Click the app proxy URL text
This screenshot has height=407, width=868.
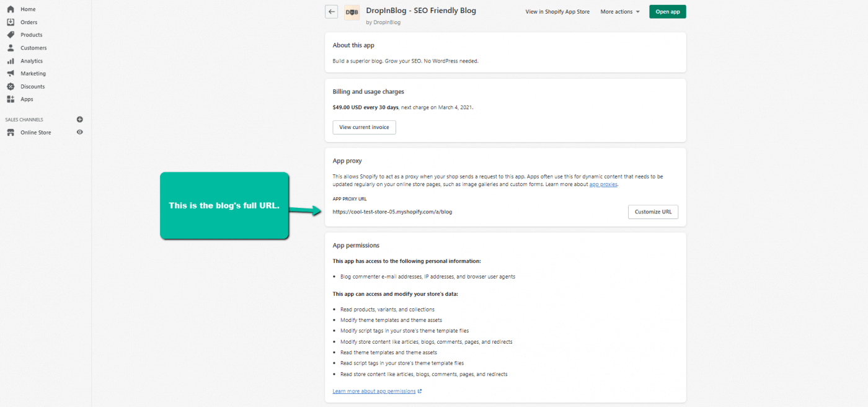point(392,212)
